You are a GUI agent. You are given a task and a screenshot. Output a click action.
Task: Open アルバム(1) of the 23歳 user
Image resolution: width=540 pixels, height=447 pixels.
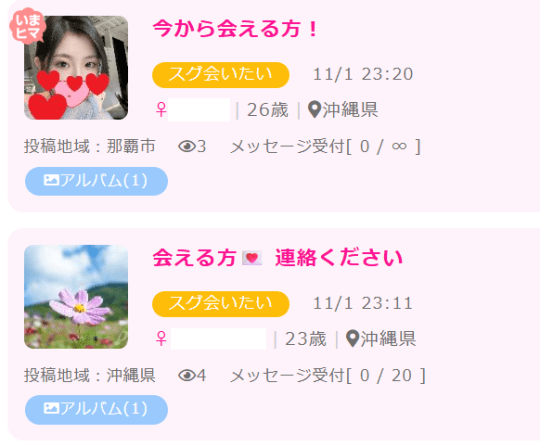96,410
